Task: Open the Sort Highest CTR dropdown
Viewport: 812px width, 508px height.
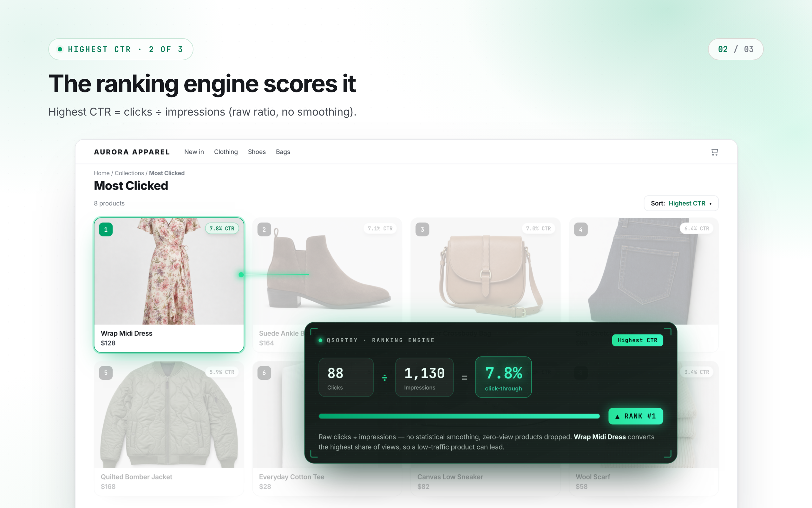Action: pyautogui.click(x=681, y=203)
